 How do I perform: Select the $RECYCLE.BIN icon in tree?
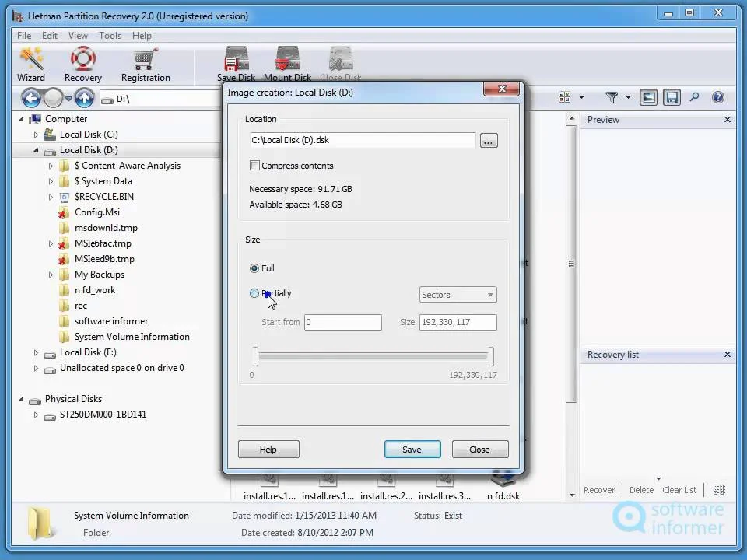pos(65,197)
